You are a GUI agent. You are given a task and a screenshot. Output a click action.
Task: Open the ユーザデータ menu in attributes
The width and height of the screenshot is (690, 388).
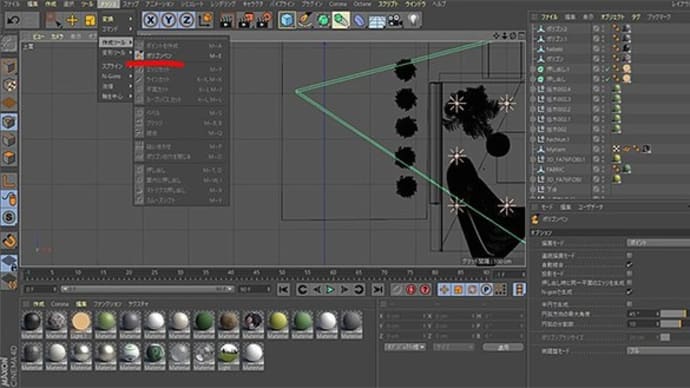[x=591, y=207]
